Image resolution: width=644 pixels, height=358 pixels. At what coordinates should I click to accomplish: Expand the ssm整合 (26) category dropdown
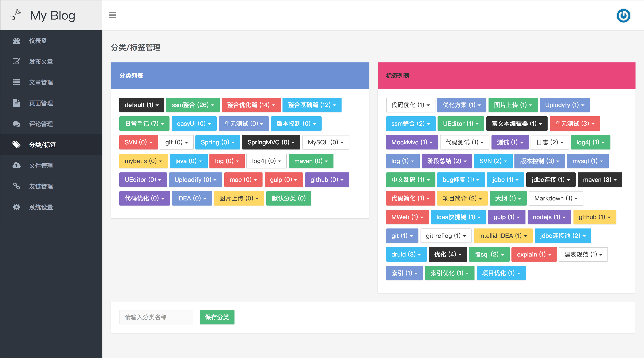pos(192,105)
